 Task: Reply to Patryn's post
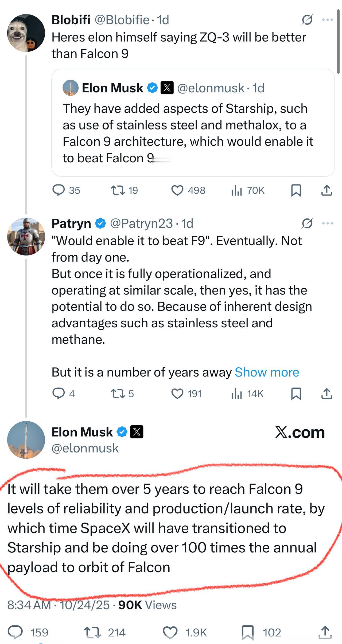pyautogui.click(x=59, y=394)
